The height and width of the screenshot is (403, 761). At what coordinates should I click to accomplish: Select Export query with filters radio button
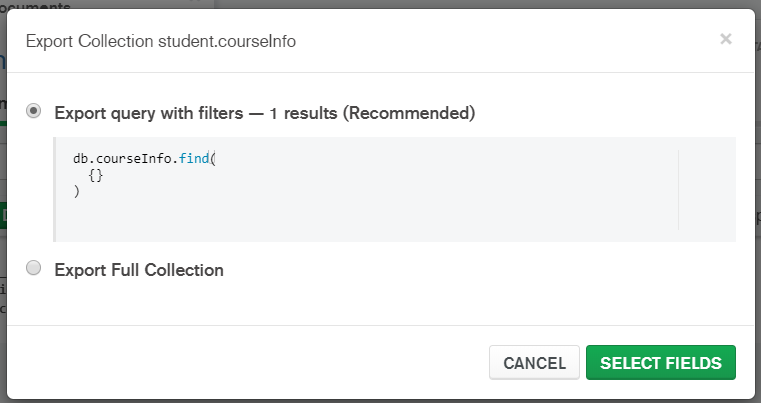coord(34,112)
